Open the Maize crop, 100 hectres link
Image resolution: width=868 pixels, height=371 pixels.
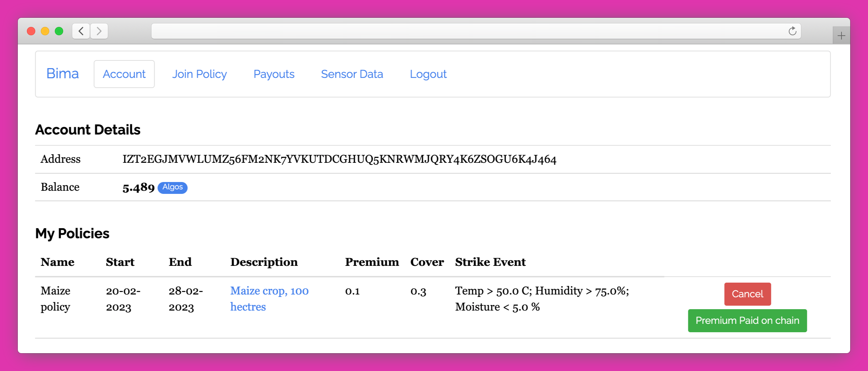click(x=269, y=299)
